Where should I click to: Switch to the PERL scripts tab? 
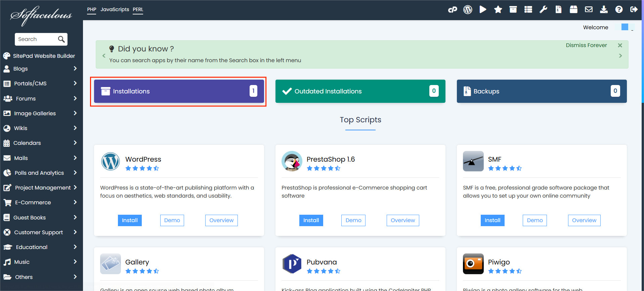[138, 9]
